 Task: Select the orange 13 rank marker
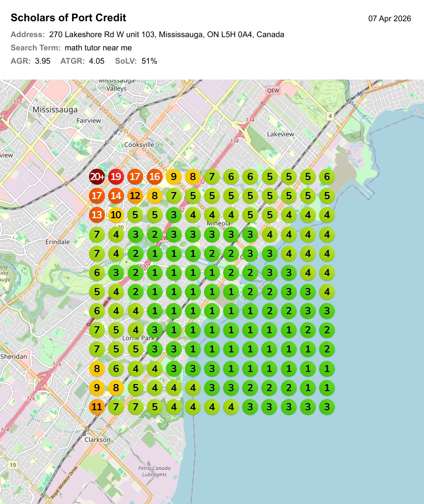(x=96, y=215)
